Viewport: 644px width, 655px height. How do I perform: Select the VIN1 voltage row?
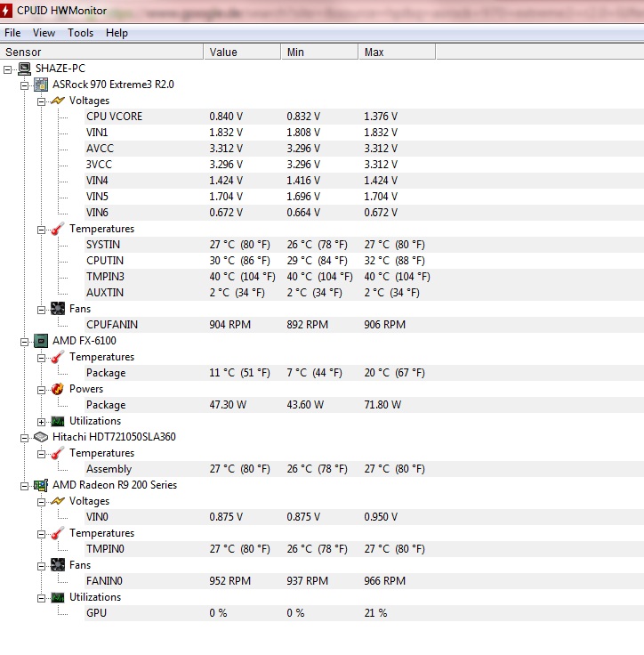364,133
